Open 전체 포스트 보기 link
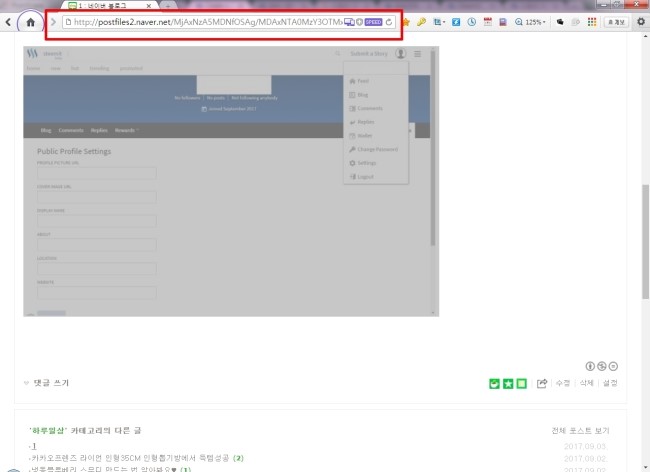The width and height of the screenshot is (650, 472). (580, 430)
